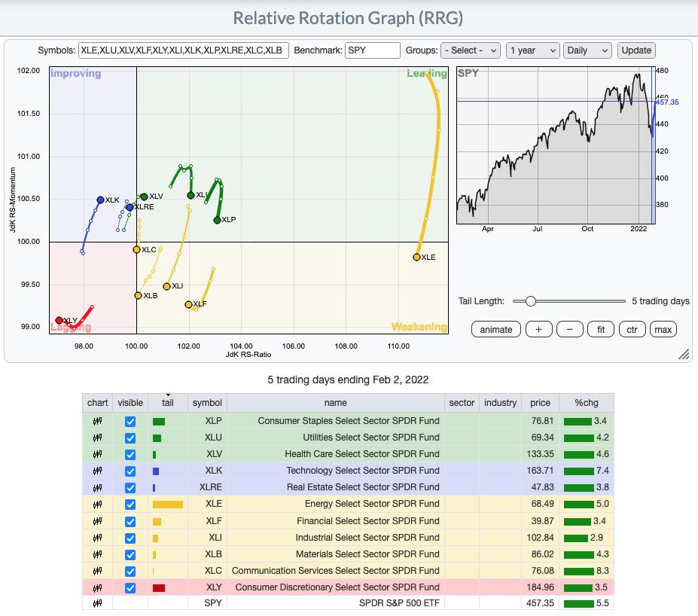Viewport: 698px width, 616px height.
Task: Click the XLE yellow tail swatch
Action: pyautogui.click(x=167, y=505)
